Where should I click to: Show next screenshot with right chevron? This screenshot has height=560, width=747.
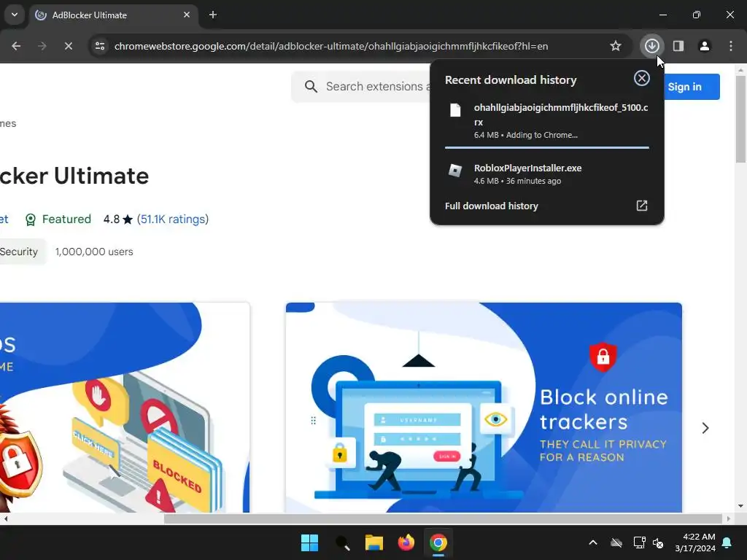click(705, 428)
